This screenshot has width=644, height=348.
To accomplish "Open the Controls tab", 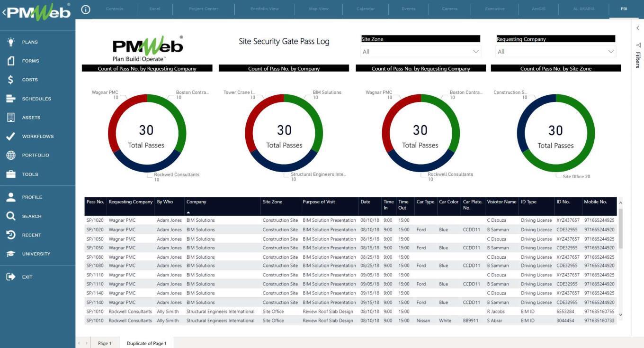I will 115,9.
